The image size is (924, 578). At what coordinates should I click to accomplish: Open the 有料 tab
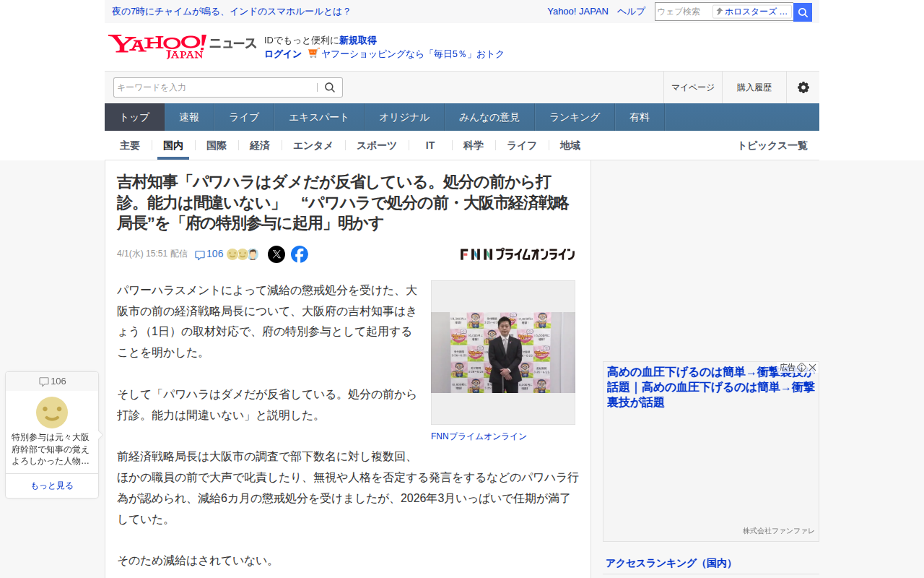[x=640, y=117]
